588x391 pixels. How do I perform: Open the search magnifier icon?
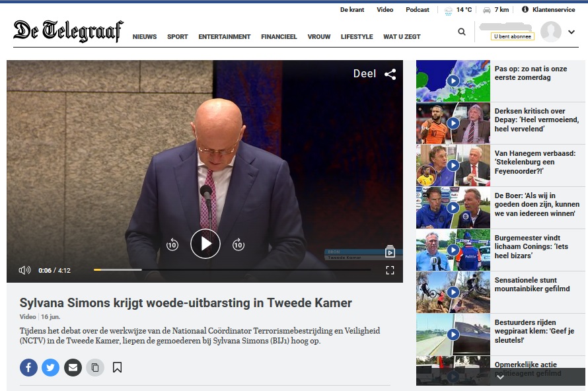point(462,32)
